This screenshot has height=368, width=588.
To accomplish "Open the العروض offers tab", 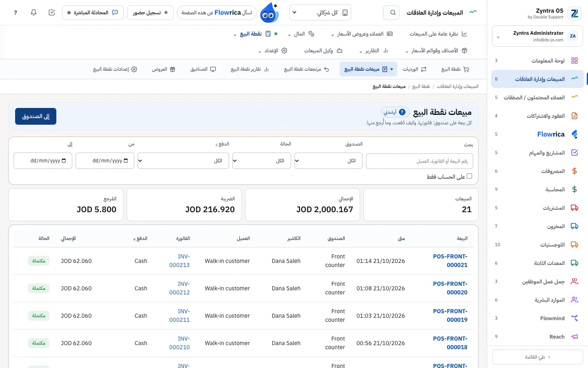I will [163, 69].
